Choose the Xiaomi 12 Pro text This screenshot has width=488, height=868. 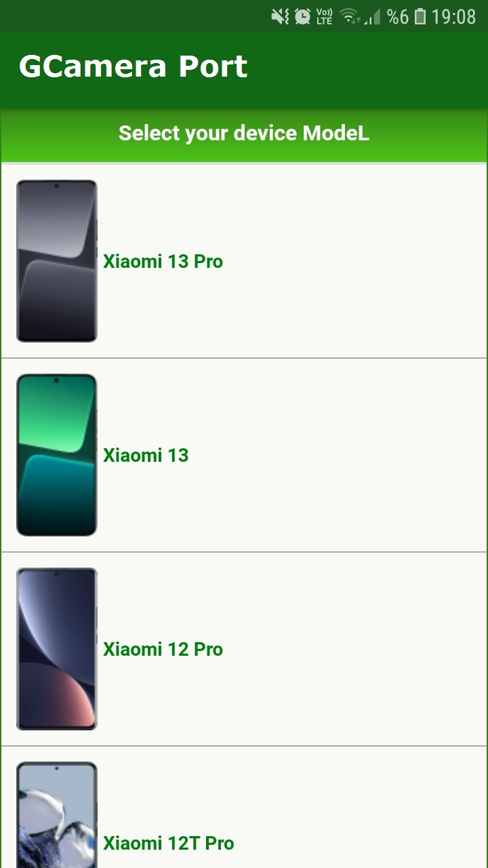click(163, 649)
